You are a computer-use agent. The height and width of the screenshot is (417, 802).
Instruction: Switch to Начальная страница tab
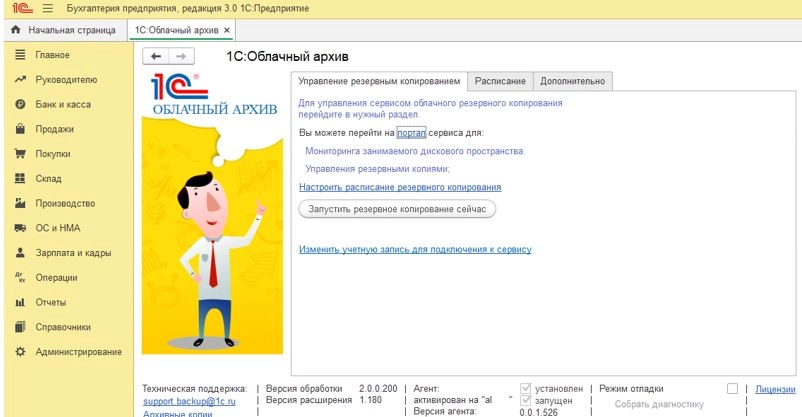(x=64, y=30)
